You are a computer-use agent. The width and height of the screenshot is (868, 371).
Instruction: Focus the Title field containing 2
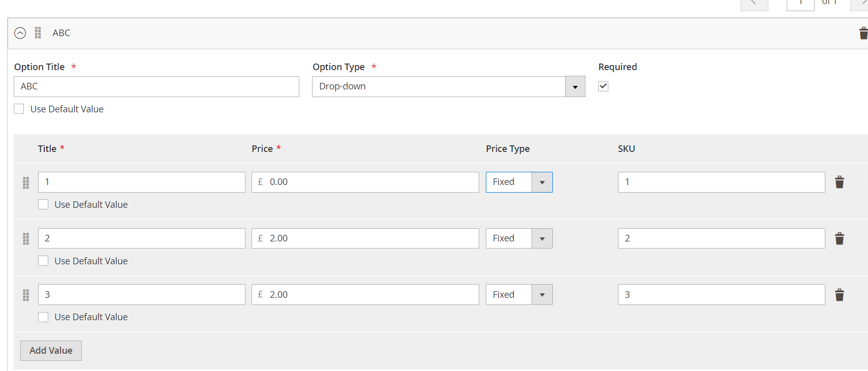click(x=142, y=238)
